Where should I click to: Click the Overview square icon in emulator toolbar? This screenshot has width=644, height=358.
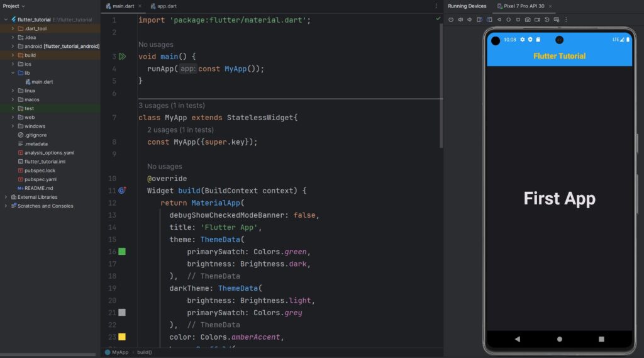518,20
